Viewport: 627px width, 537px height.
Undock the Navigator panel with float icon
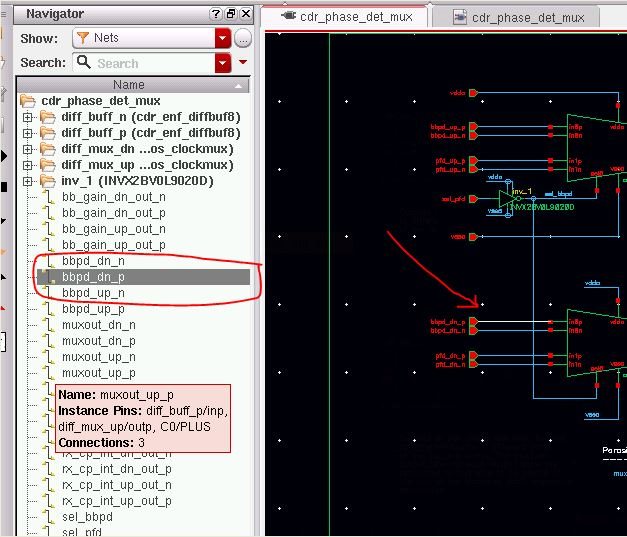[x=231, y=14]
